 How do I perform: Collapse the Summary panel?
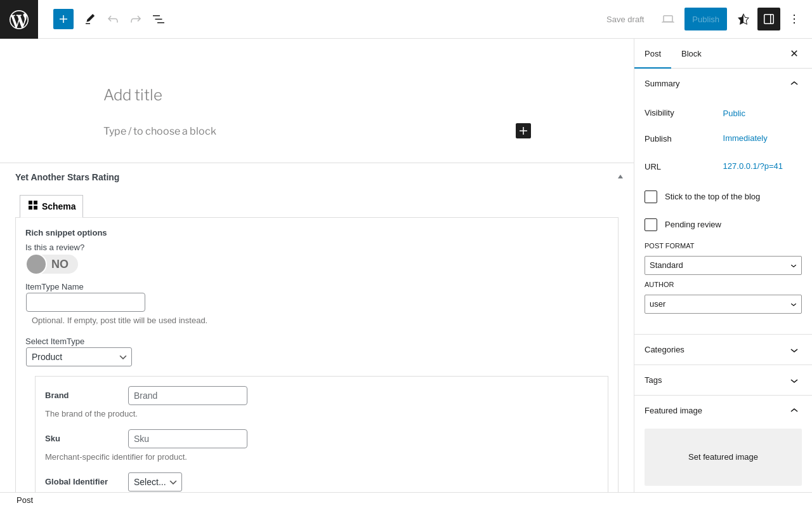pos(723,83)
